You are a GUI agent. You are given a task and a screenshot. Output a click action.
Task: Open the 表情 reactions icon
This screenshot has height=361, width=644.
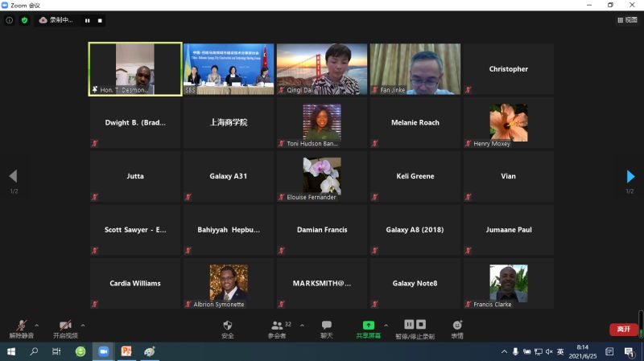click(456, 328)
